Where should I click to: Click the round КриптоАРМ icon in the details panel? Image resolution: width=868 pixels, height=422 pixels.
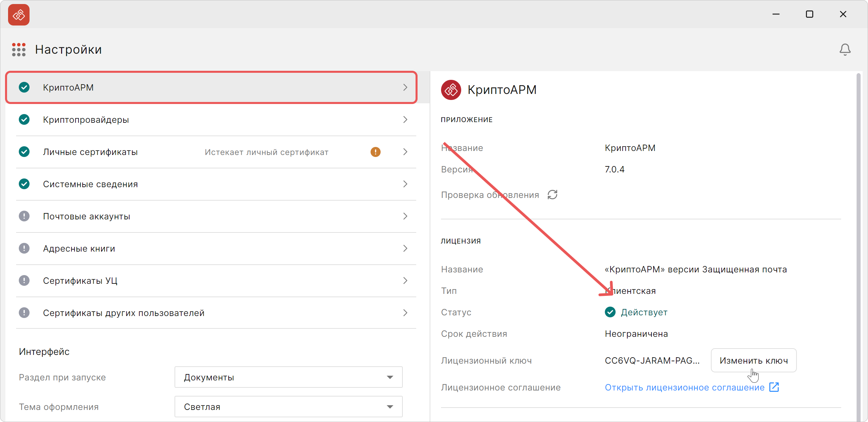(450, 90)
